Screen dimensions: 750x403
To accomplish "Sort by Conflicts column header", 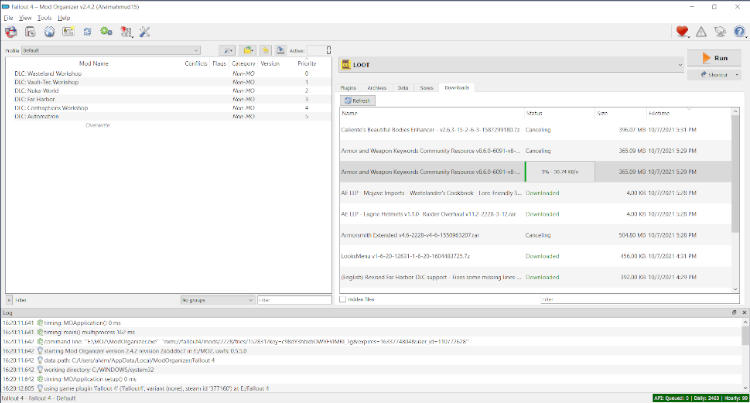I will pyautogui.click(x=196, y=63).
